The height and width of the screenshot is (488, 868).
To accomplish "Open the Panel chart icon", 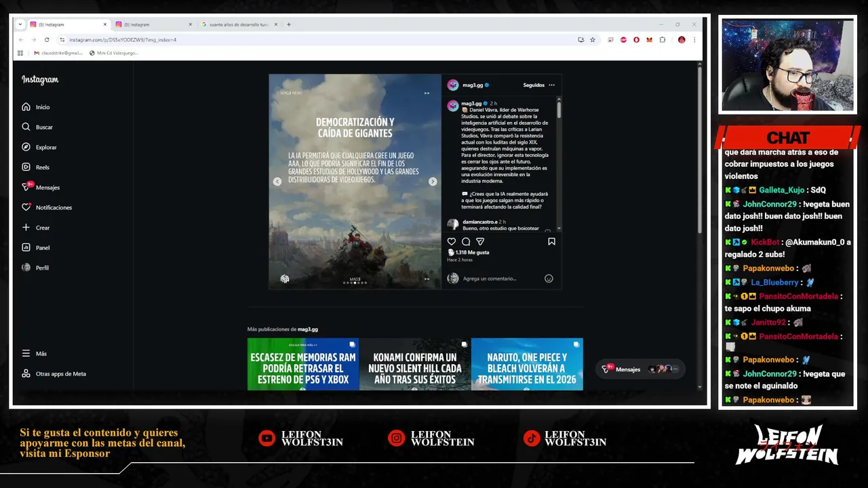I will (26, 247).
